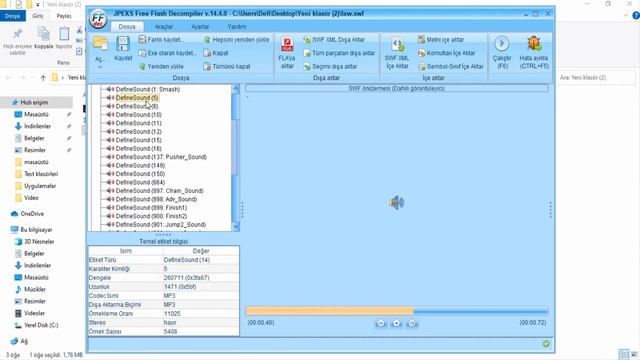The image size is (640, 360).
Task: Choose Exe olarak kaydet in the ribbon
Action: [x=167, y=53]
